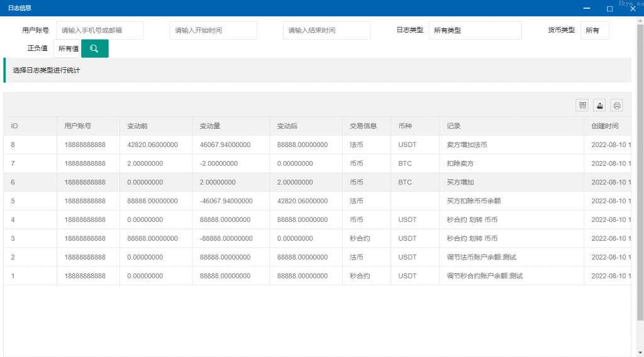Open the 正负值 dropdown
Image resolution: width=644 pixels, height=357 pixels.
[x=67, y=48]
